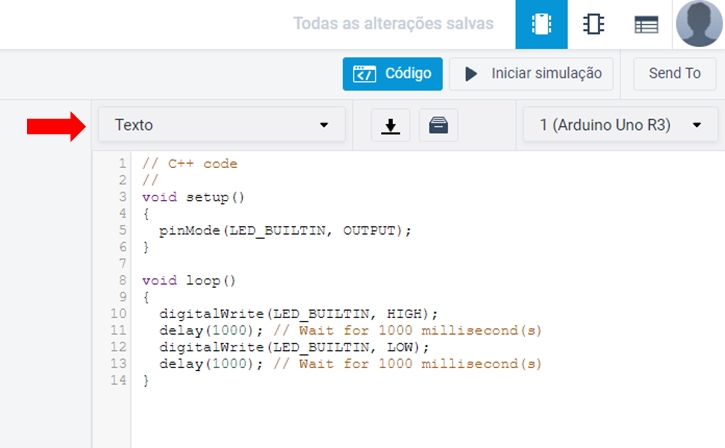Click 'void setup()' in the editor
Viewport: 725px width, 448px height.
[x=193, y=197]
